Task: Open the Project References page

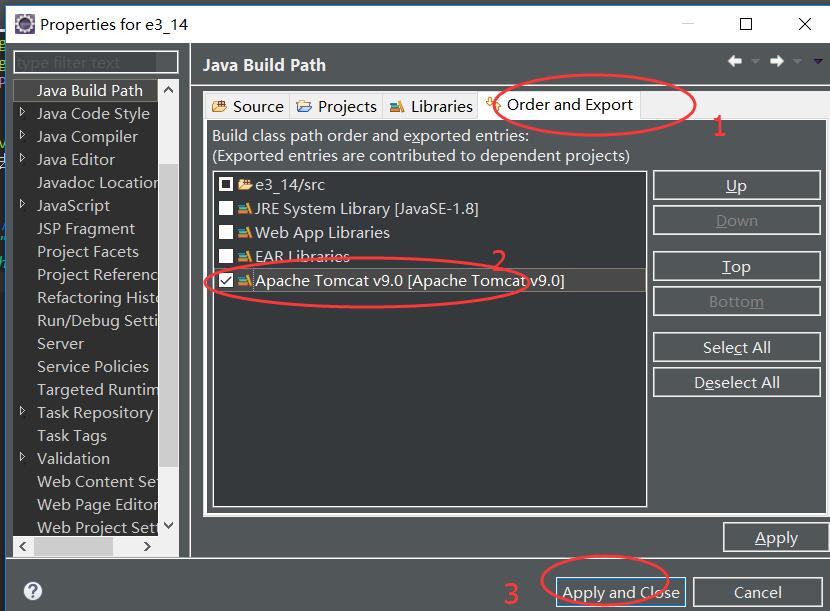Action: pos(97,275)
